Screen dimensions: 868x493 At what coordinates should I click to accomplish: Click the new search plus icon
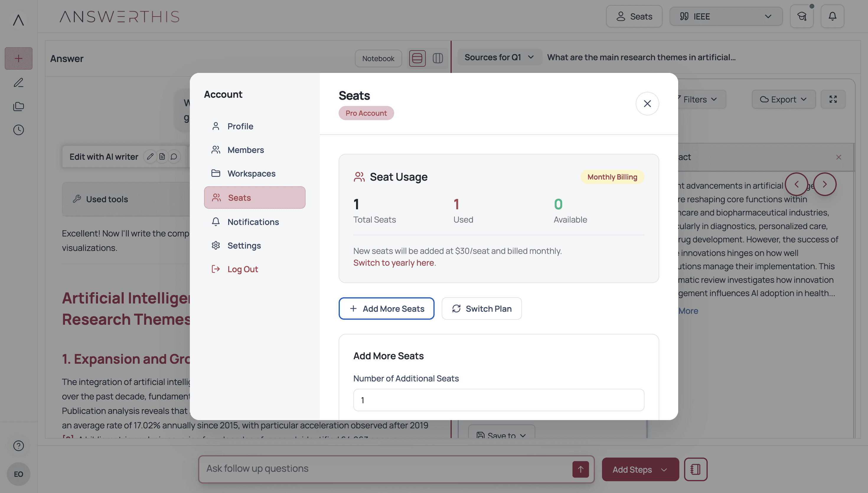pyautogui.click(x=18, y=58)
